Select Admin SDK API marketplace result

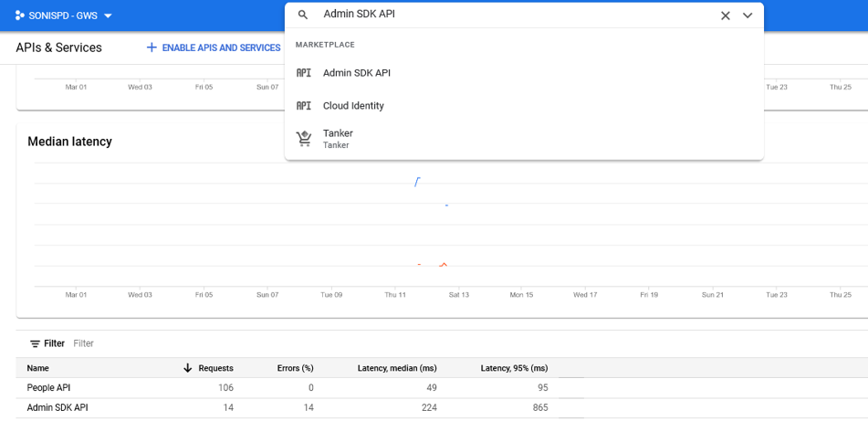[x=524, y=72]
